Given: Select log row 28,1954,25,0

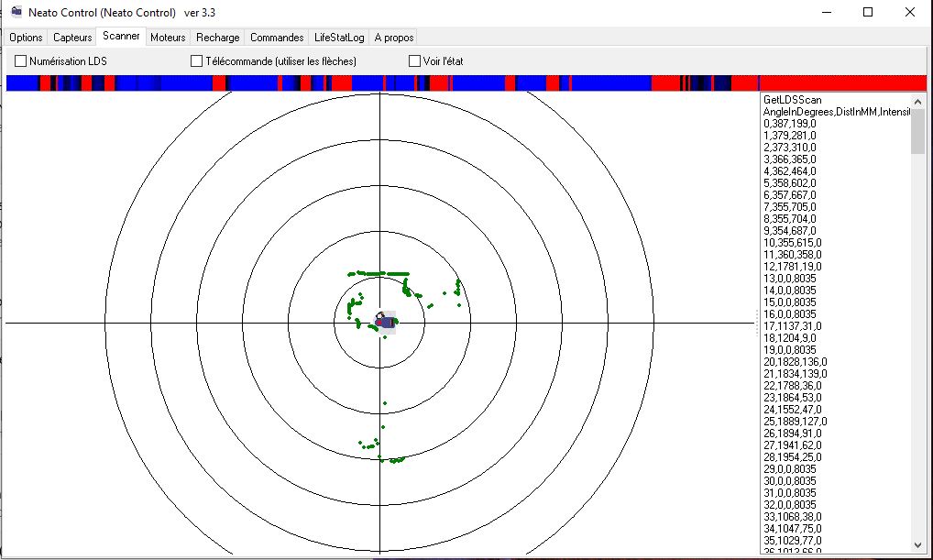Looking at the screenshot, I should click(792, 457).
